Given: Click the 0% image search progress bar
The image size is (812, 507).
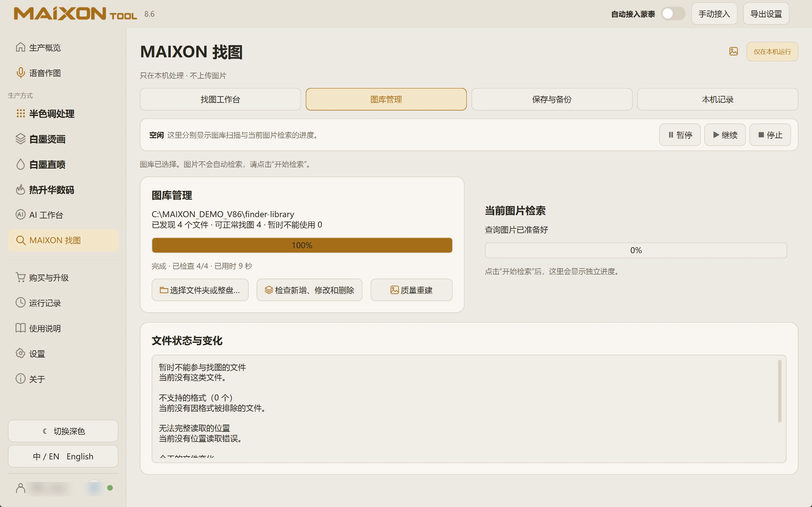Looking at the screenshot, I should 636,250.
